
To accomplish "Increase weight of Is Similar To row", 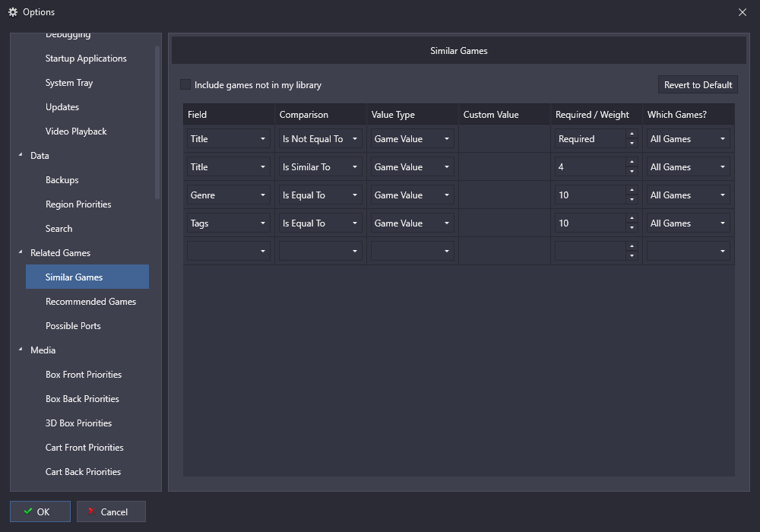I will pyautogui.click(x=632, y=162).
